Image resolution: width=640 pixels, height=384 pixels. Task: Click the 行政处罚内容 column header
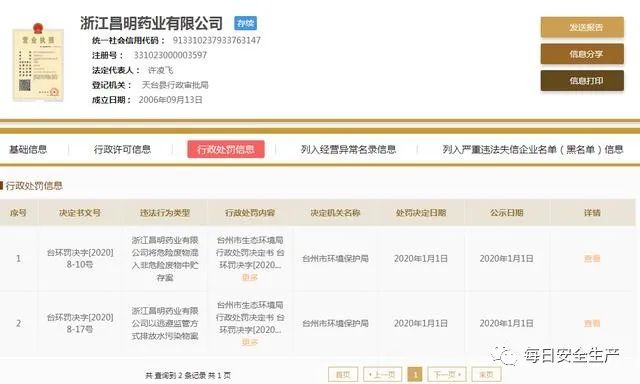[x=250, y=213]
